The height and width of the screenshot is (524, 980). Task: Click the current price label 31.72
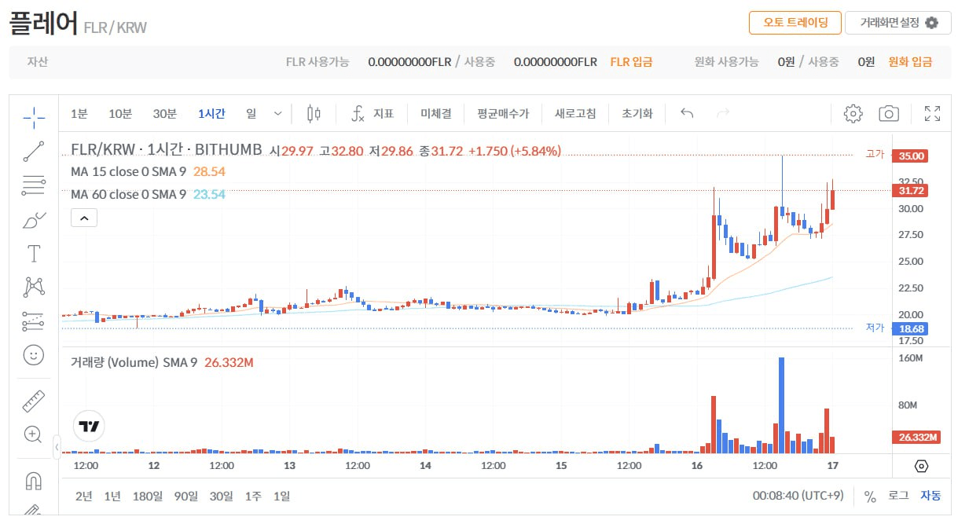(911, 190)
